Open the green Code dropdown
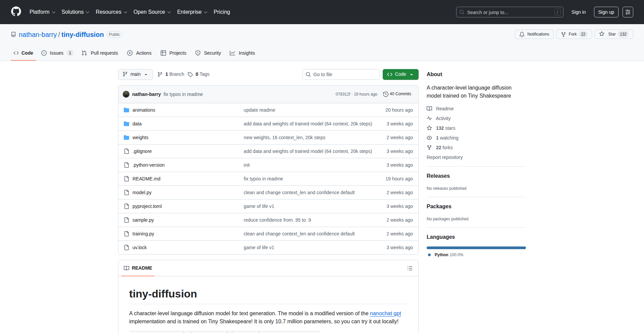This screenshot has width=644, height=333. [400, 74]
